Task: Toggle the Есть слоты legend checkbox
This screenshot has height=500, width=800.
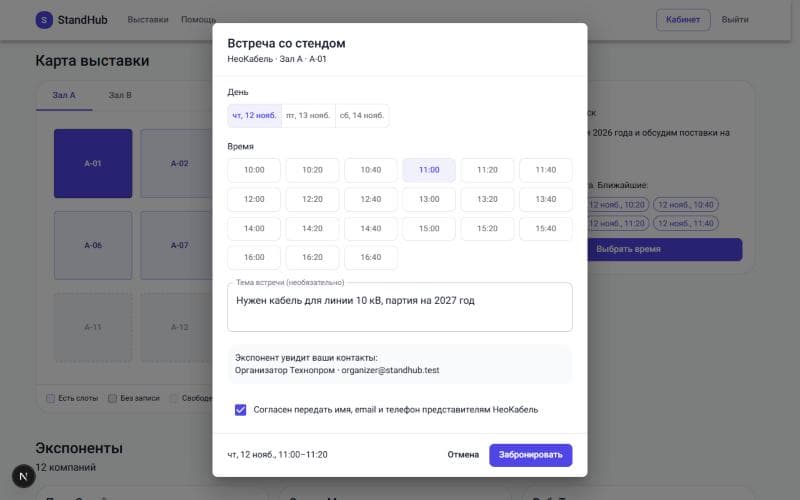Action: pyautogui.click(x=51, y=398)
